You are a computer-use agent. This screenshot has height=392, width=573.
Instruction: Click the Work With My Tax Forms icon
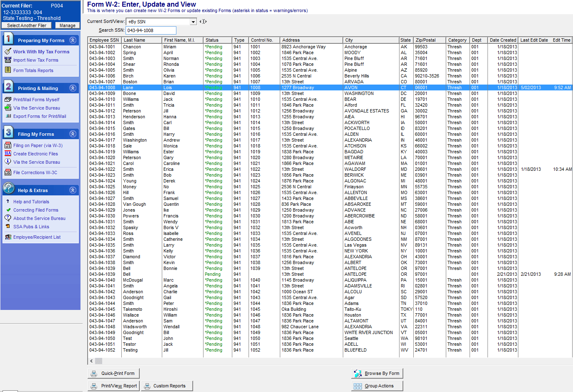click(x=8, y=52)
